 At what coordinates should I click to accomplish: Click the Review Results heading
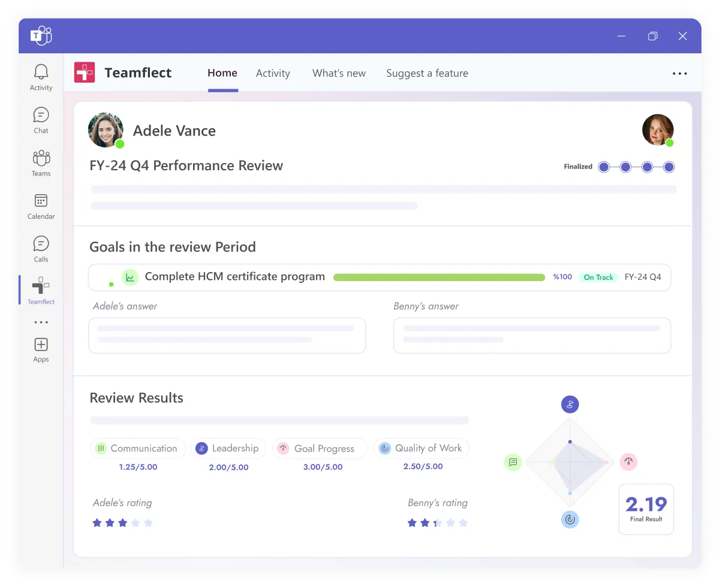click(137, 398)
